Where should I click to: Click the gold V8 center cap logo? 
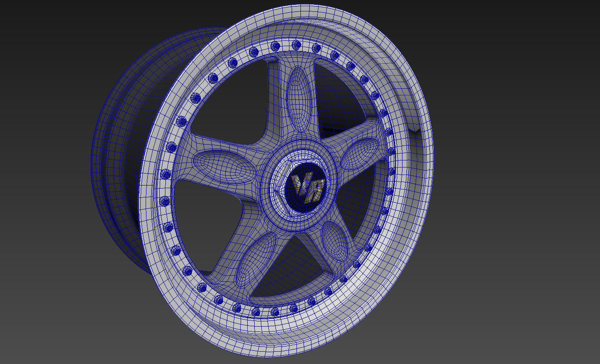click(x=309, y=189)
